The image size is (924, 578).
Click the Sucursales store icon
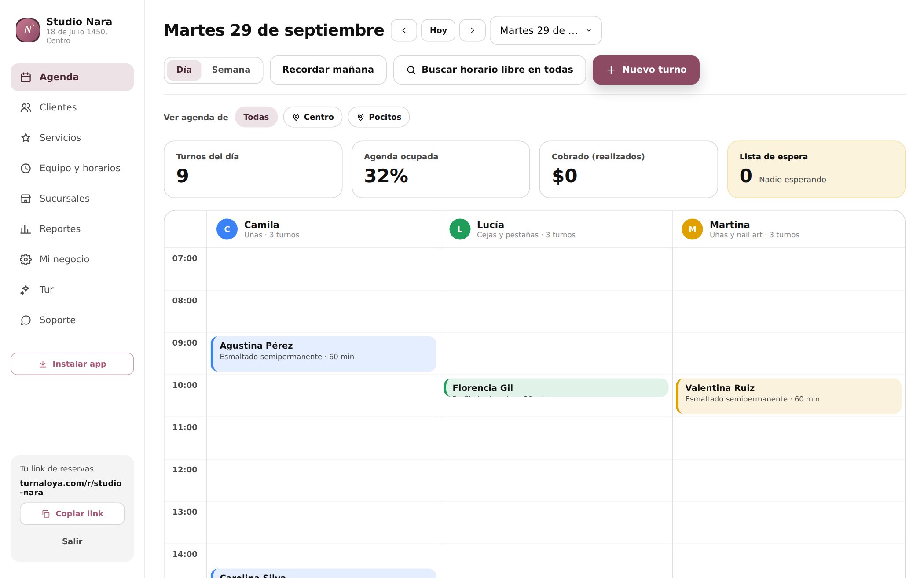[26, 199]
